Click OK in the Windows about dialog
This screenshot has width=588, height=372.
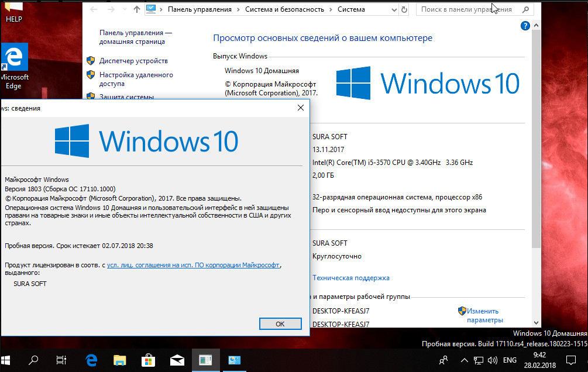[280, 324]
